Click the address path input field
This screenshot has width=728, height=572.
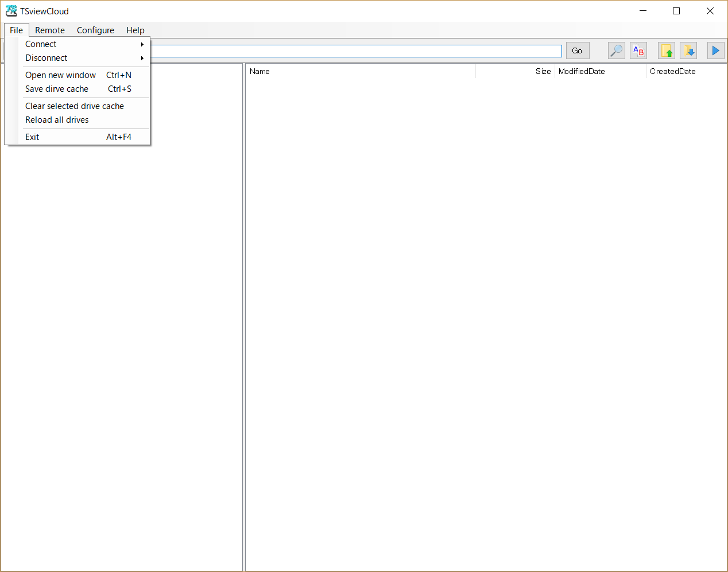(x=355, y=51)
